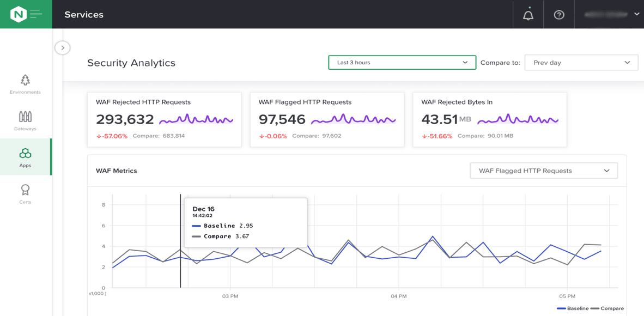Viewport: 644px width, 316px height.
Task: Click the Environments tree icon
Action: (25, 81)
